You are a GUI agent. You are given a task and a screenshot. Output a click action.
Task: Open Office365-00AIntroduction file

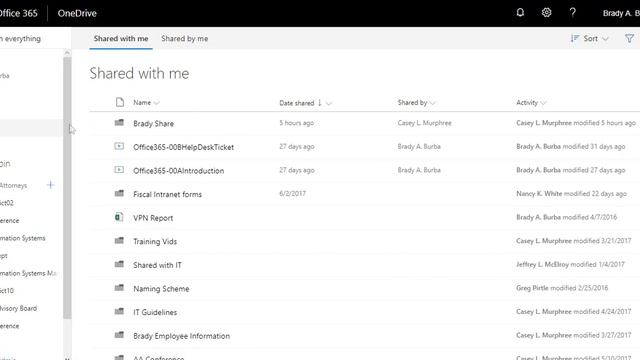[x=178, y=171]
